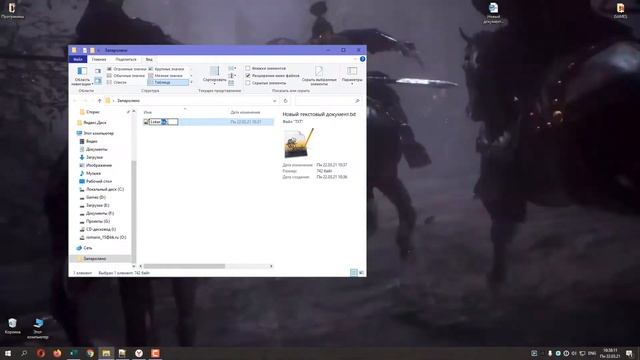Toggle the Details pane button in ribbon

coord(98,81)
